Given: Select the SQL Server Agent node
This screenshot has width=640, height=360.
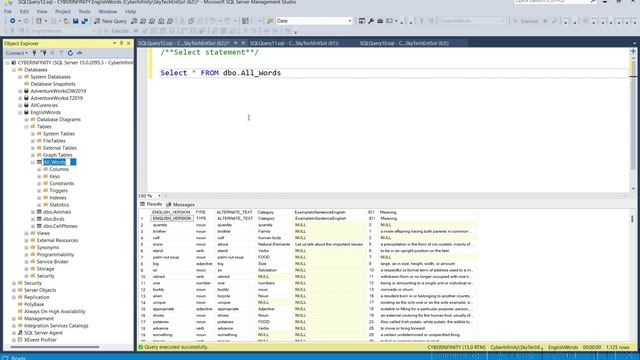Looking at the screenshot, I should (x=43, y=333).
